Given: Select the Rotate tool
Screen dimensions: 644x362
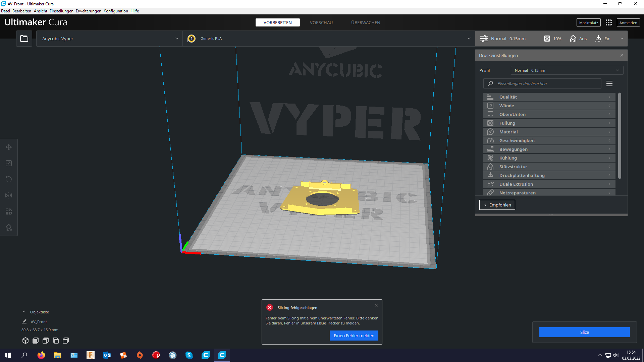Looking at the screenshot, I should click(x=8, y=179).
